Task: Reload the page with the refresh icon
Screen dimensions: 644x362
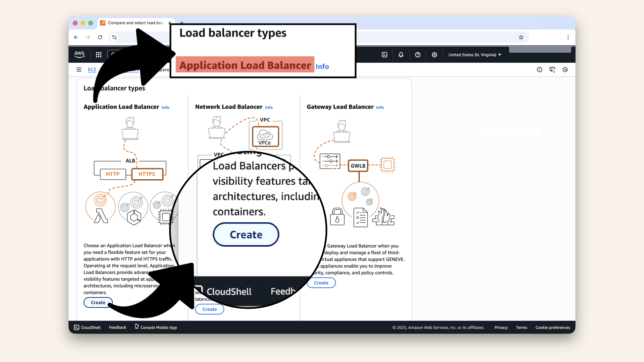Action: click(x=100, y=37)
